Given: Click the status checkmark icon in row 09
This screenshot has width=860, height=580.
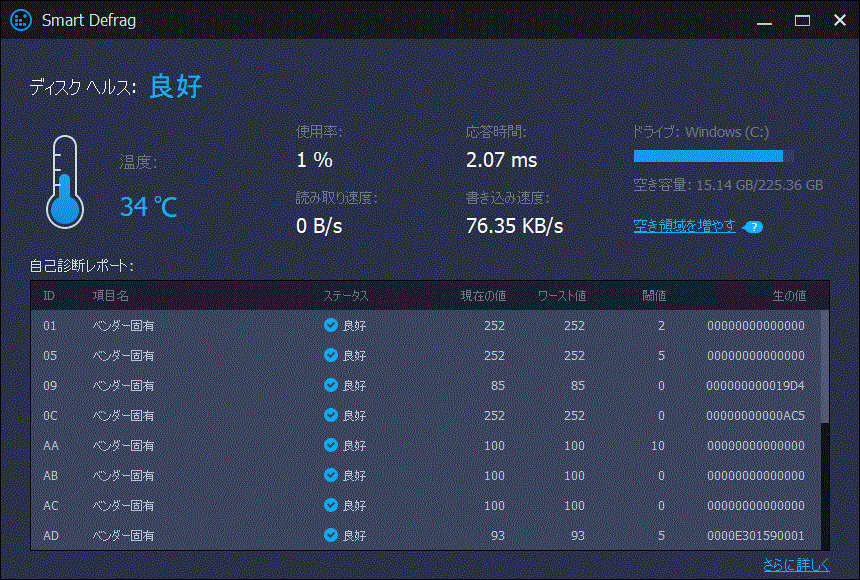Looking at the screenshot, I should click(331, 385).
